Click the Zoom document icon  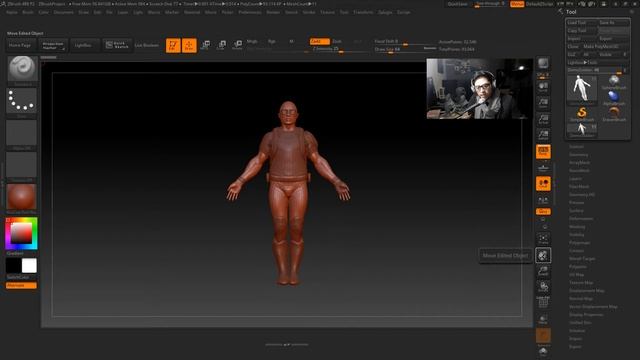543,102
